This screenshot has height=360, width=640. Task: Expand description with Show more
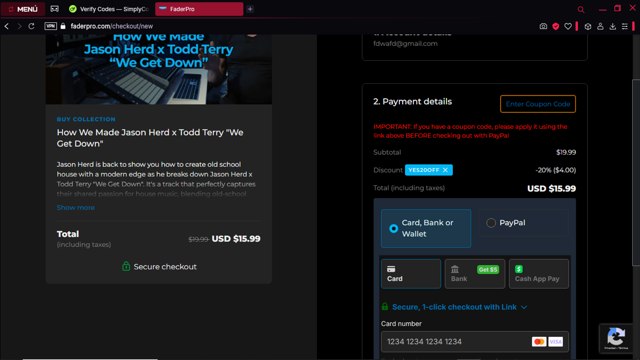point(76,207)
